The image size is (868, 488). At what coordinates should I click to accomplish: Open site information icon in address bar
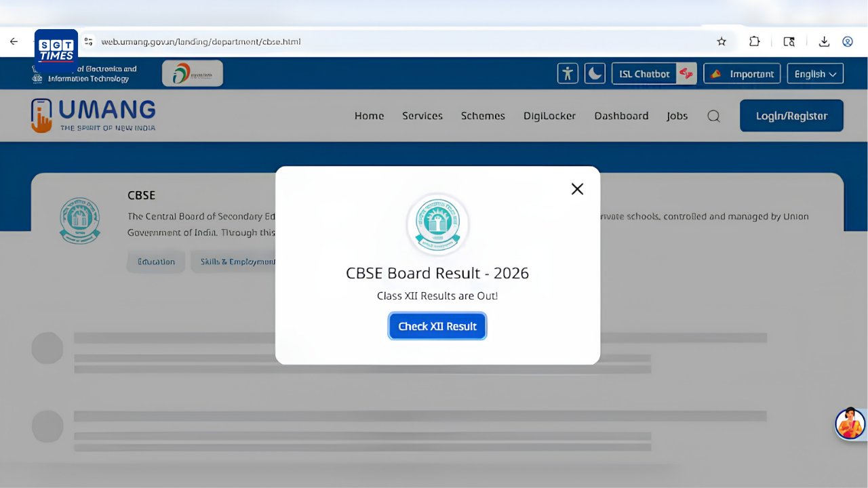(88, 41)
